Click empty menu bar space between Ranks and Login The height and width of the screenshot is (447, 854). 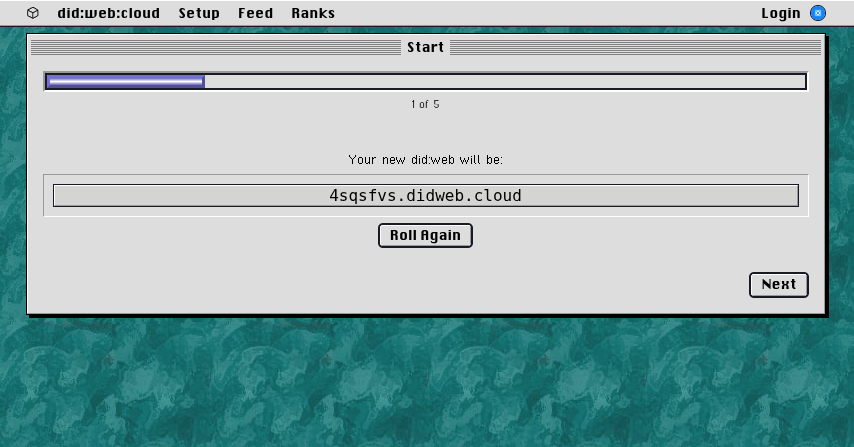(550, 13)
